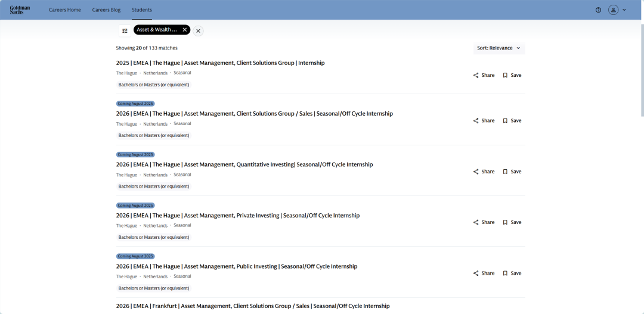
Task: Go to Careers Home
Action: (65, 10)
